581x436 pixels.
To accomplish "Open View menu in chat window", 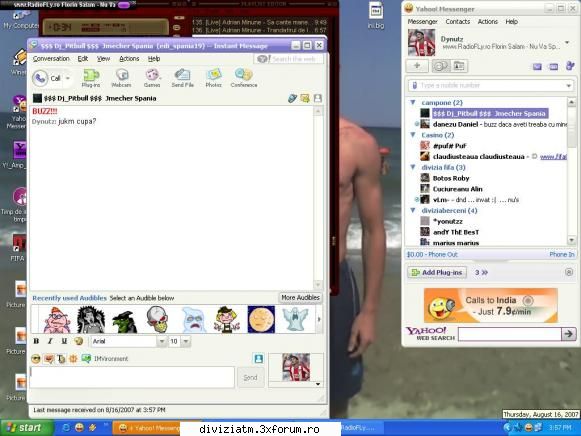I will (103, 59).
